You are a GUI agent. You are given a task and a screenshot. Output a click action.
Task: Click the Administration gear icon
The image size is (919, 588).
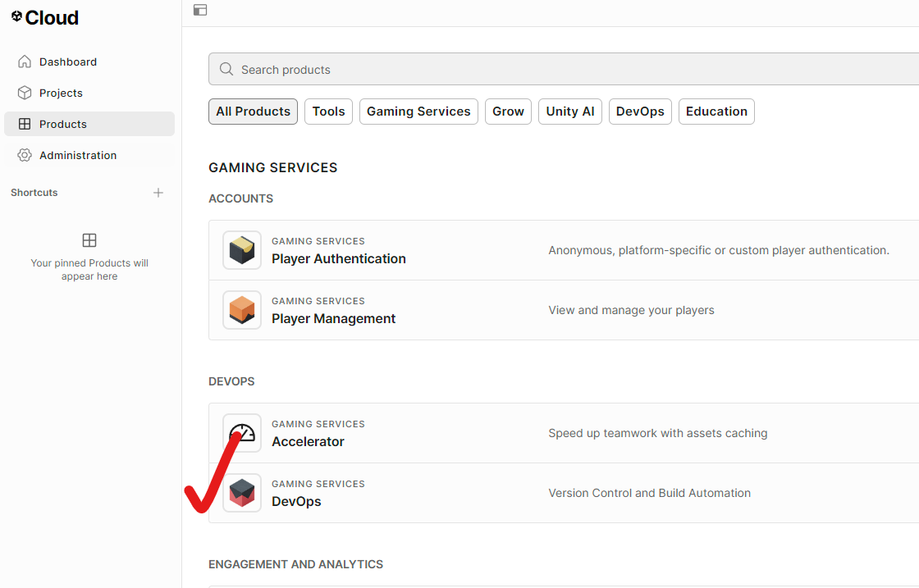point(25,155)
